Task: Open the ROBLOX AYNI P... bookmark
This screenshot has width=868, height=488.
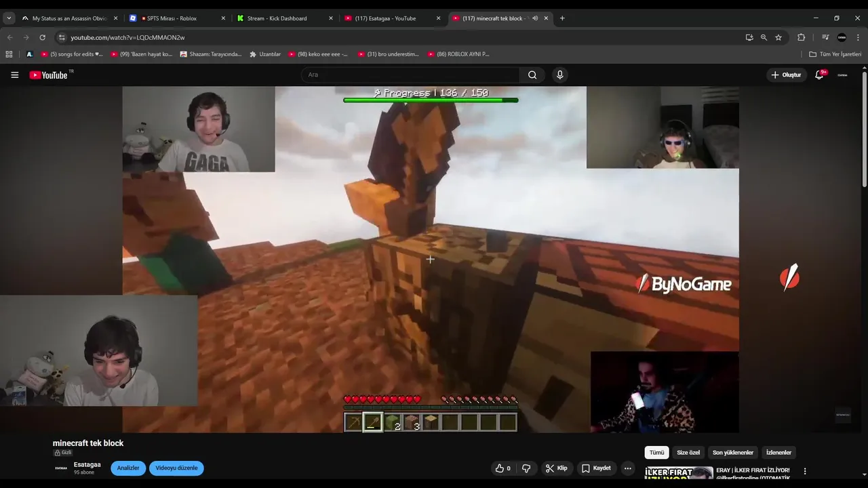Action: click(458, 54)
